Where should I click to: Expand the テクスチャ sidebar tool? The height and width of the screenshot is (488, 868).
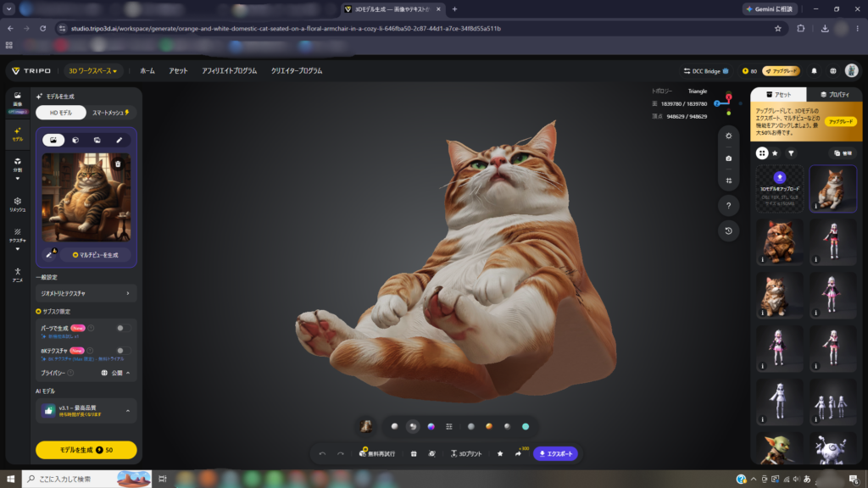coord(17,238)
